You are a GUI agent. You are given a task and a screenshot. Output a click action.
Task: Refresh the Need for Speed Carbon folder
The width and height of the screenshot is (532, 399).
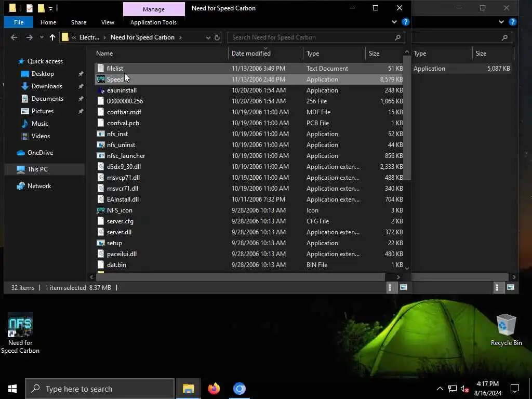217,37
